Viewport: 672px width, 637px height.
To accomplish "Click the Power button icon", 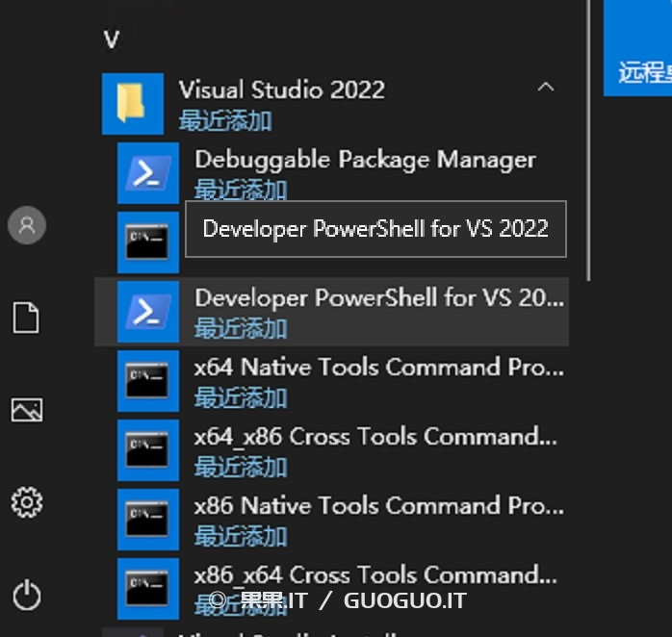I will (27, 595).
